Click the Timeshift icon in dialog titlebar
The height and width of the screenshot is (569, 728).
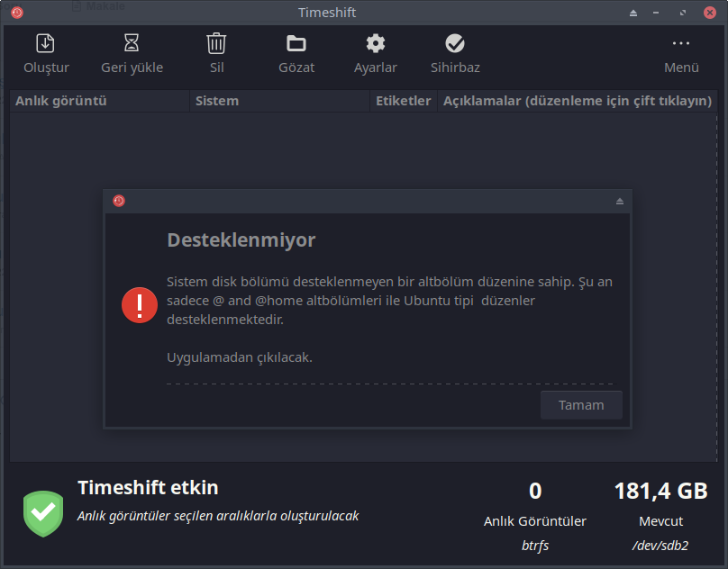pyautogui.click(x=119, y=201)
